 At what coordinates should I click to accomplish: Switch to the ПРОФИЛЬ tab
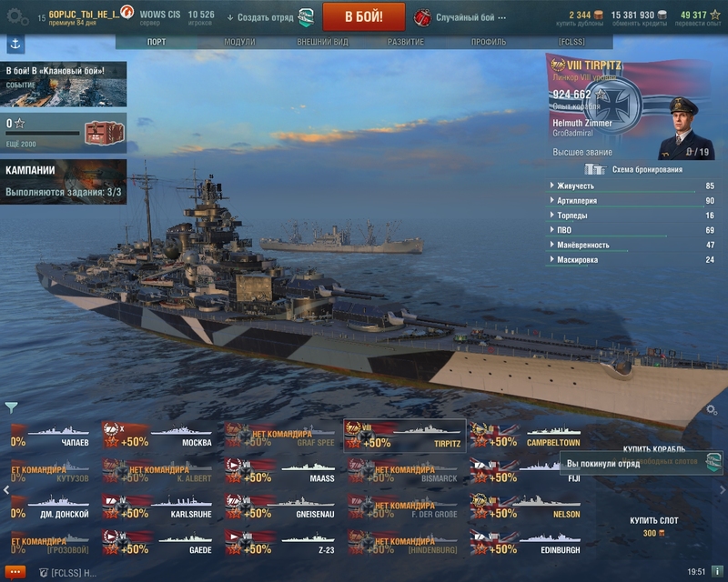click(489, 42)
